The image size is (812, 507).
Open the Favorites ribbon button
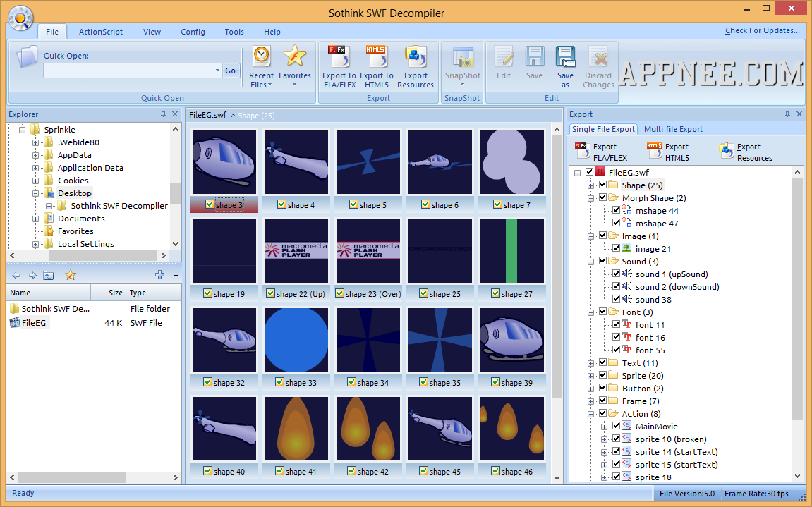click(x=295, y=67)
